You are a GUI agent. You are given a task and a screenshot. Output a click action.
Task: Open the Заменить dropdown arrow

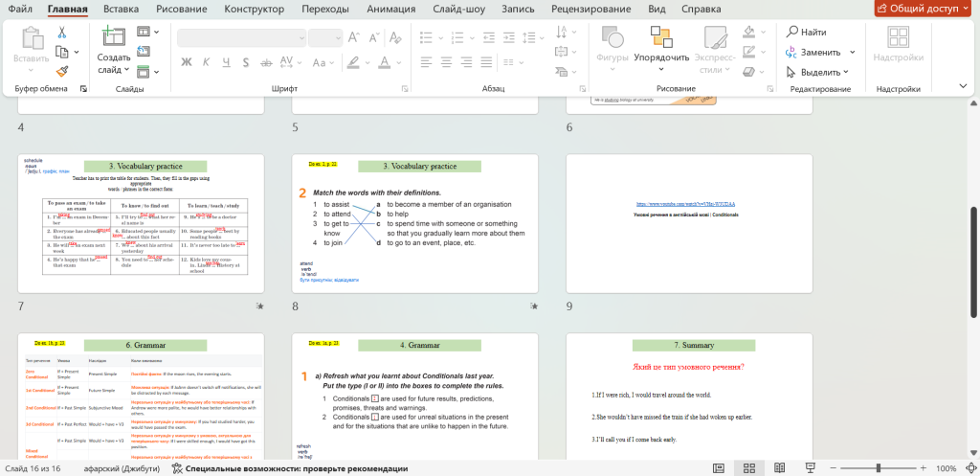[851, 53]
